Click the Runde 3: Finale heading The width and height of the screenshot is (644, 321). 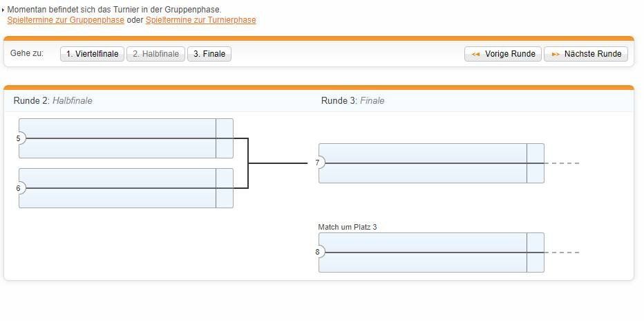point(352,101)
